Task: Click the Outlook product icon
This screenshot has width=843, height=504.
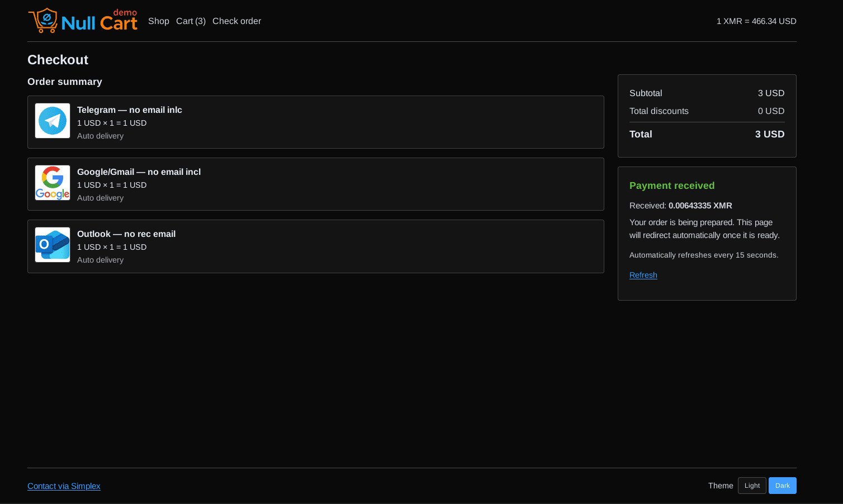Action: (x=53, y=245)
